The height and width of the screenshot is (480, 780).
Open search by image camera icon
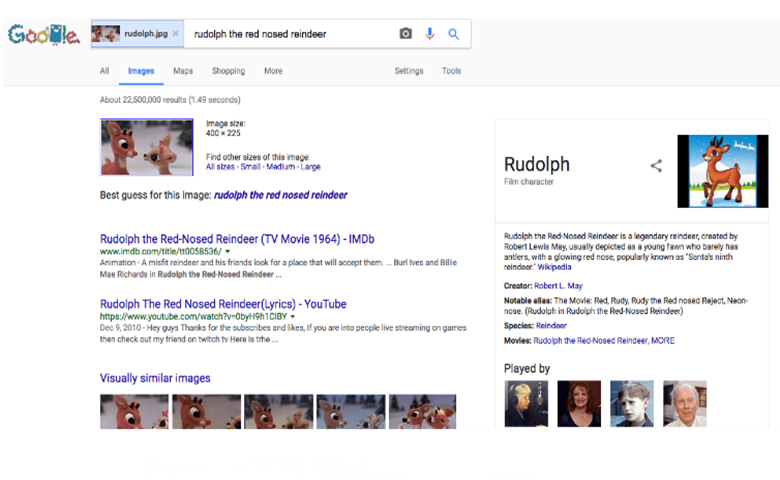tap(405, 34)
